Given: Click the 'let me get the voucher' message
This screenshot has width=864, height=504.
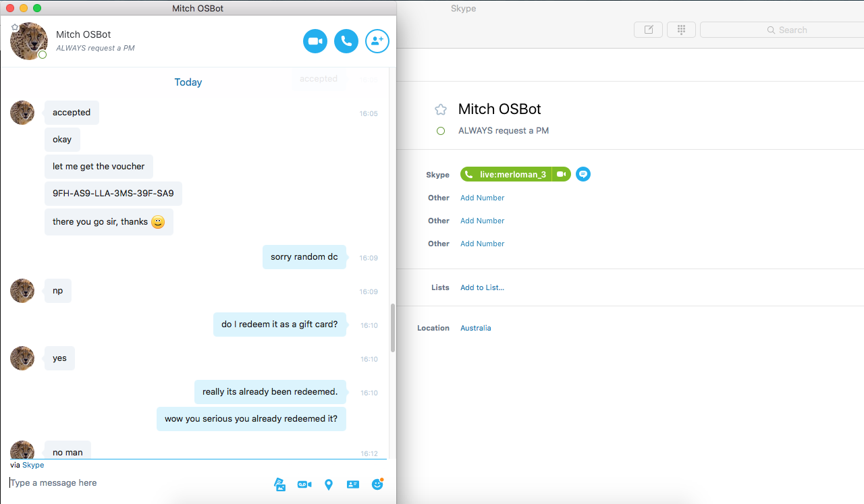Looking at the screenshot, I should [99, 167].
